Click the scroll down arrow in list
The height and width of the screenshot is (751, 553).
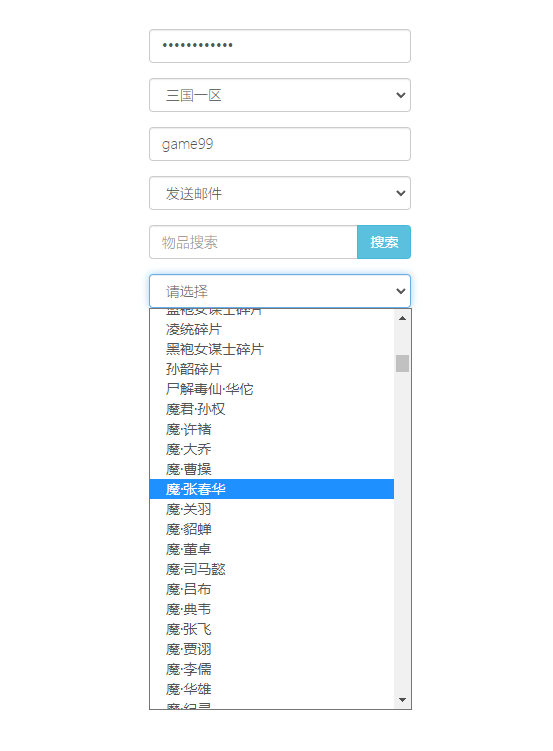coord(402,700)
